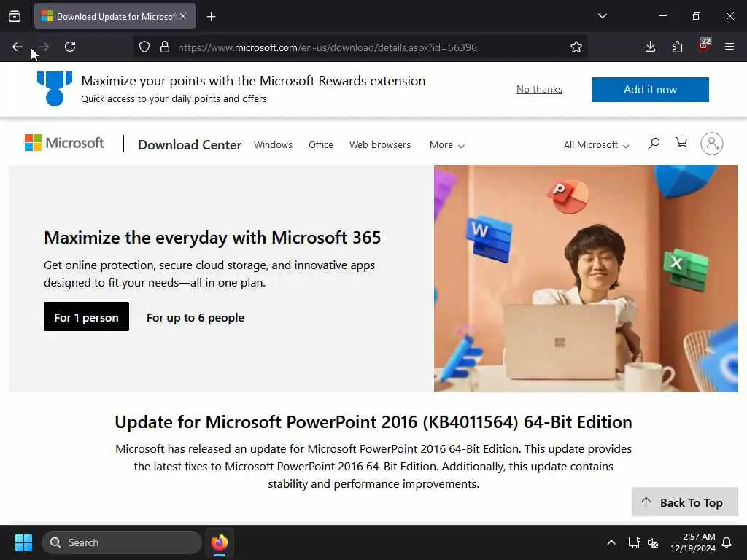Click the Add it now button
This screenshot has width=747, height=560.
click(650, 90)
